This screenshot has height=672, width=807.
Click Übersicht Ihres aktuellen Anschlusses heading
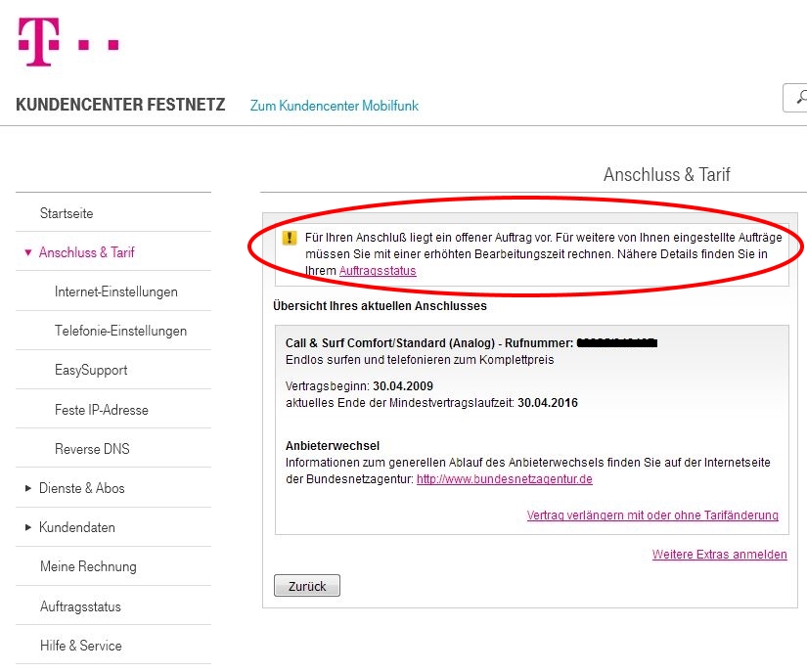380,305
